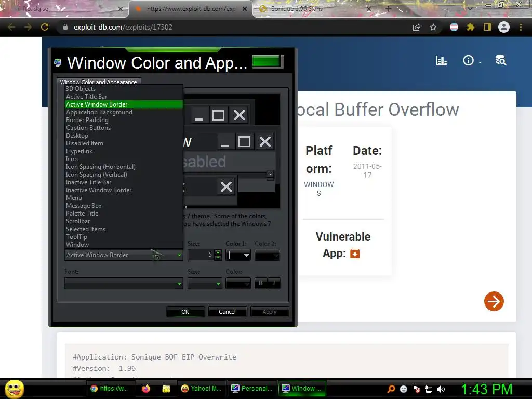
Task: Pick 'Caption Buttons' in the dropdown list
Action: [x=124, y=128]
